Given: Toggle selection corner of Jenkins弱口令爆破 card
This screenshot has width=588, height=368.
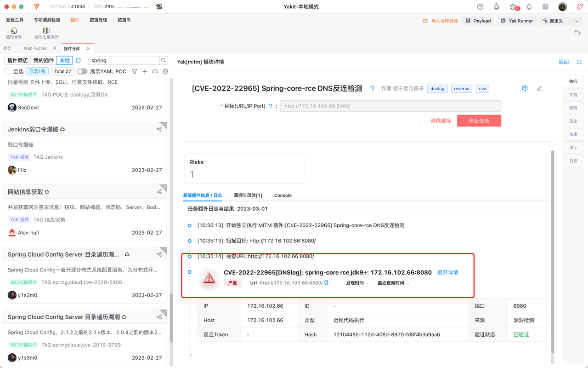Looking at the screenshot, I should coord(164,125).
